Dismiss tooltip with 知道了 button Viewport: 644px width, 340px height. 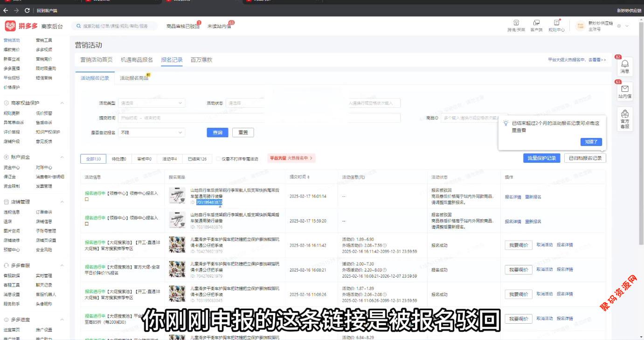(x=591, y=142)
